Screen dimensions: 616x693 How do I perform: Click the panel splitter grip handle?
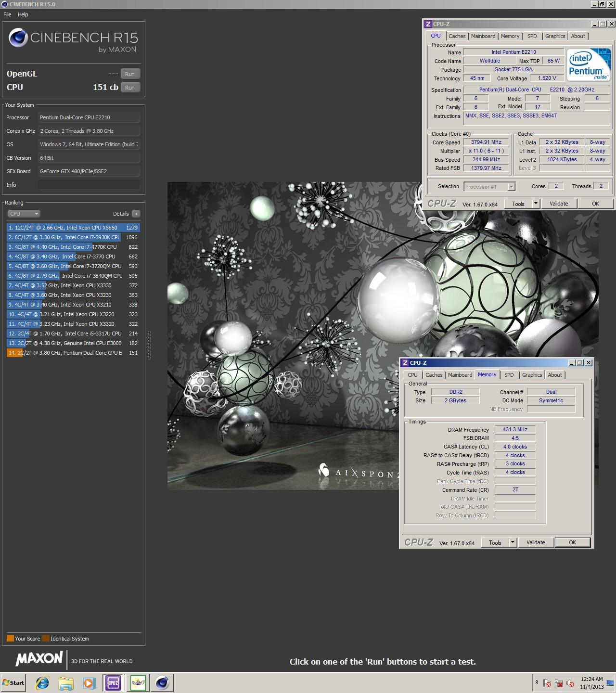tap(149, 345)
